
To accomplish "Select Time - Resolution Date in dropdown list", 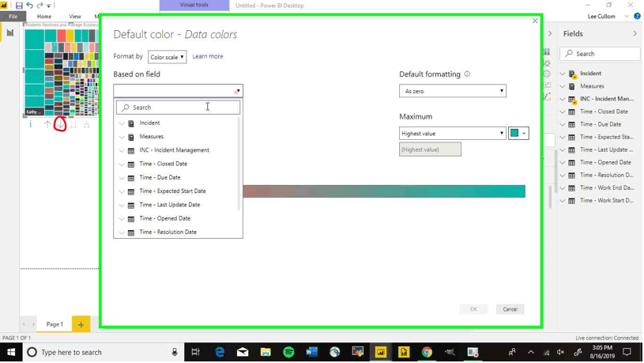I will (168, 233).
